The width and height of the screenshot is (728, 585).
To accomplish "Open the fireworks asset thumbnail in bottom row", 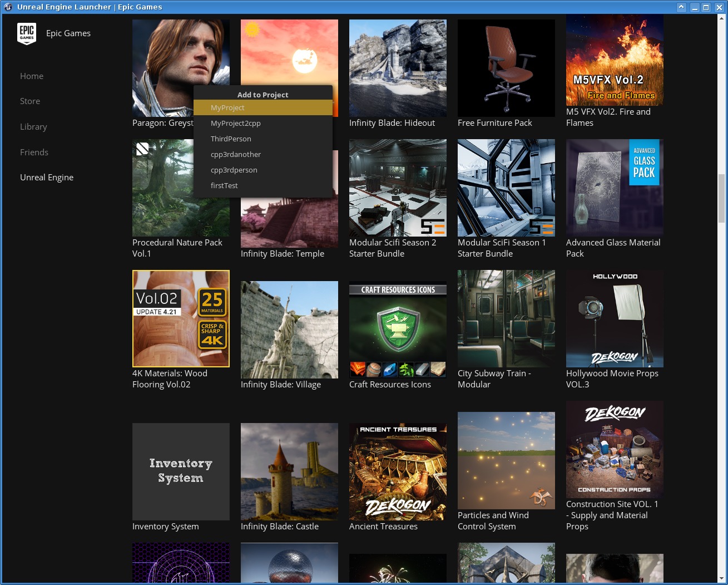I will (x=398, y=569).
